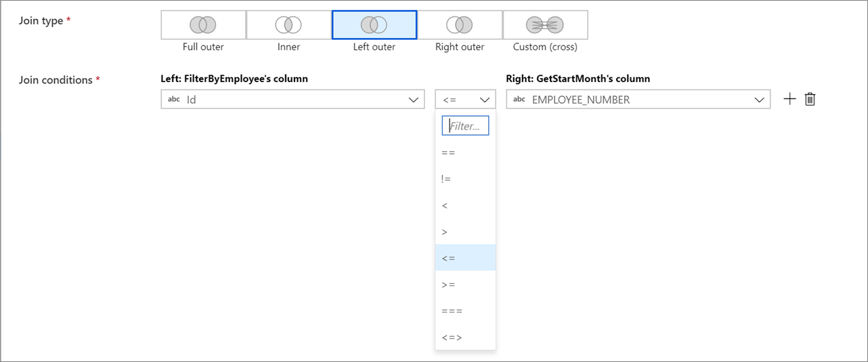The image size is (868, 362).
Task: Click the operator Filter text box
Action: 465,125
